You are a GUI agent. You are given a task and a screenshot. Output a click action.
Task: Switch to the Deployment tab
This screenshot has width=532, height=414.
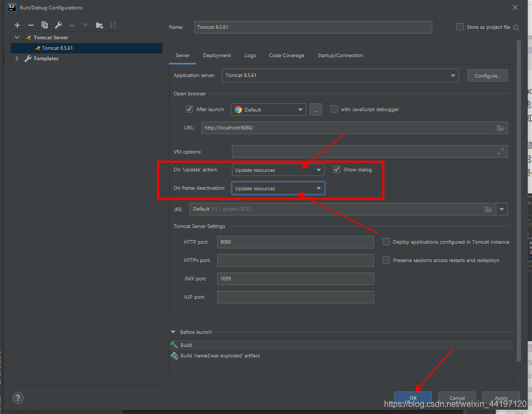(217, 56)
